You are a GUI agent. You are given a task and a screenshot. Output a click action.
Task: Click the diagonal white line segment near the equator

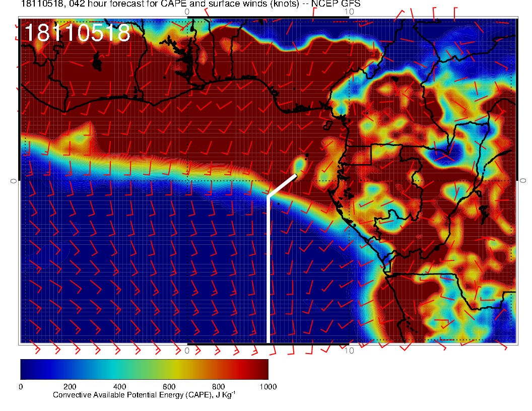[282, 186]
